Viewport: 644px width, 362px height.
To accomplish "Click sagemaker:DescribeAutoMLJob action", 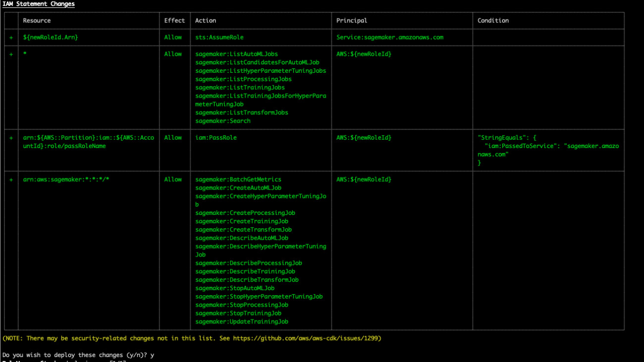I will click(x=242, y=238).
